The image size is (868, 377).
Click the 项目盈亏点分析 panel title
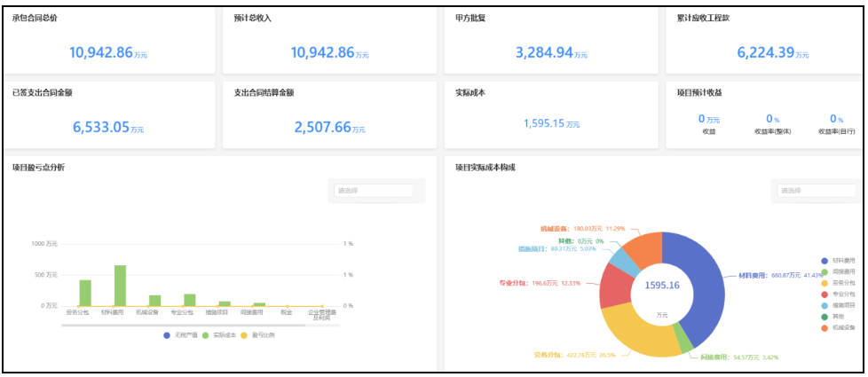(38, 167)
